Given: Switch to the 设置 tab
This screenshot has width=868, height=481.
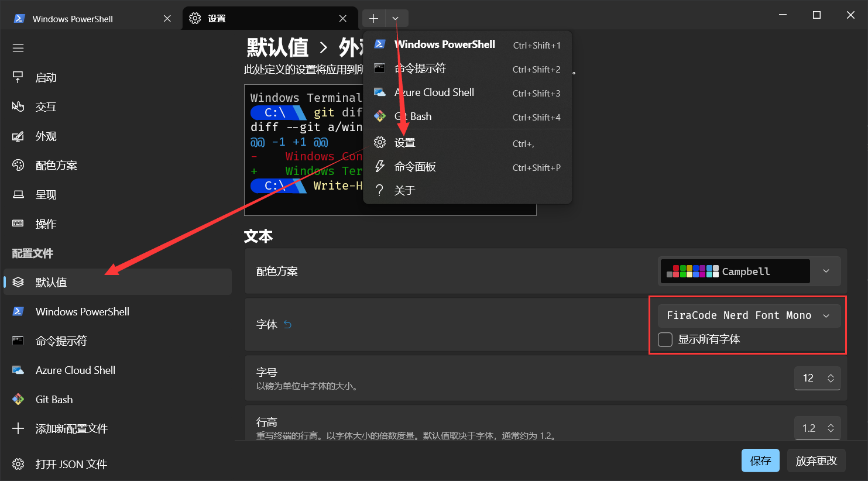Looking at the screenshot, I should (x=269, y=19).
